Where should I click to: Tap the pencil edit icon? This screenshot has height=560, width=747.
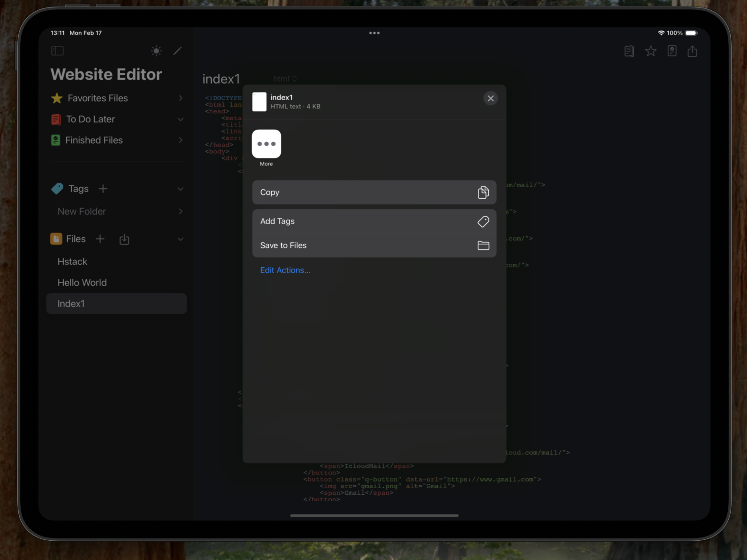(x=178, y=51)
